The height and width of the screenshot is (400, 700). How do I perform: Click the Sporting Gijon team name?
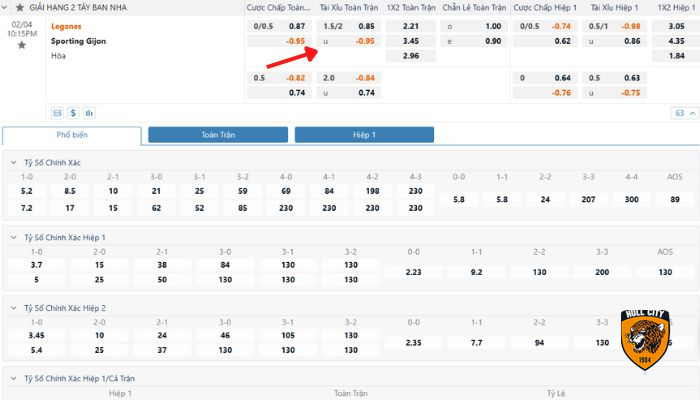click(x=79, y=41)
